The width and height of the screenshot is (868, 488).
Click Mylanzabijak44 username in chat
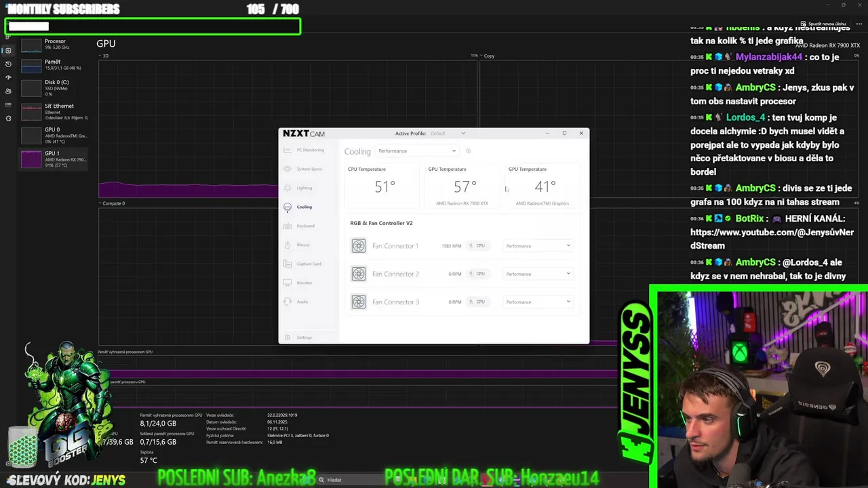click(769, 57)
